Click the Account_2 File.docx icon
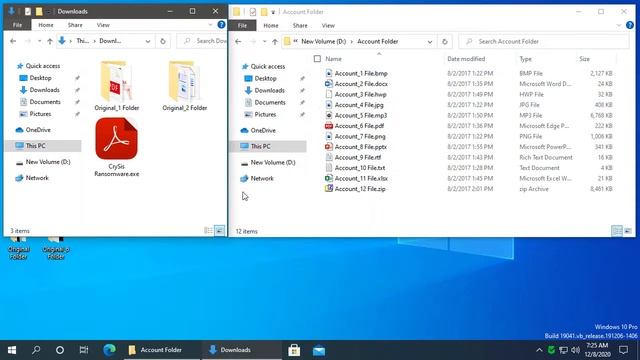This screenshot has width=640, height=360. (329, 84)
